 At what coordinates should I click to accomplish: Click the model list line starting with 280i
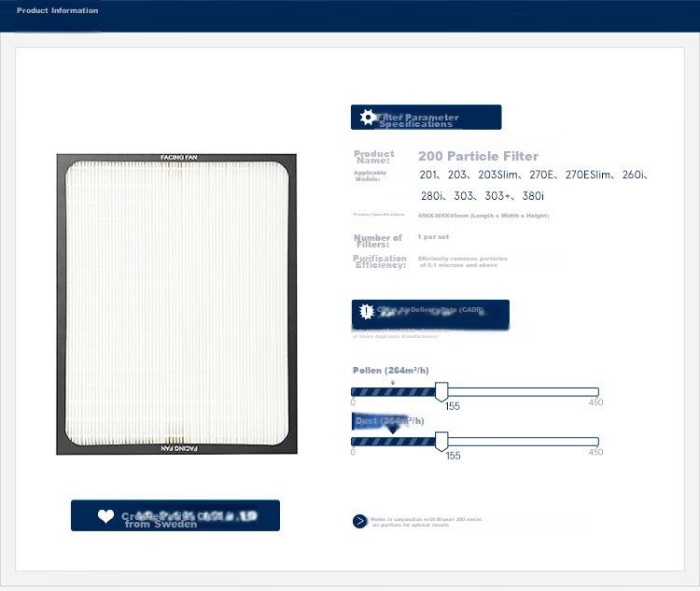click(x=483, y=196)
